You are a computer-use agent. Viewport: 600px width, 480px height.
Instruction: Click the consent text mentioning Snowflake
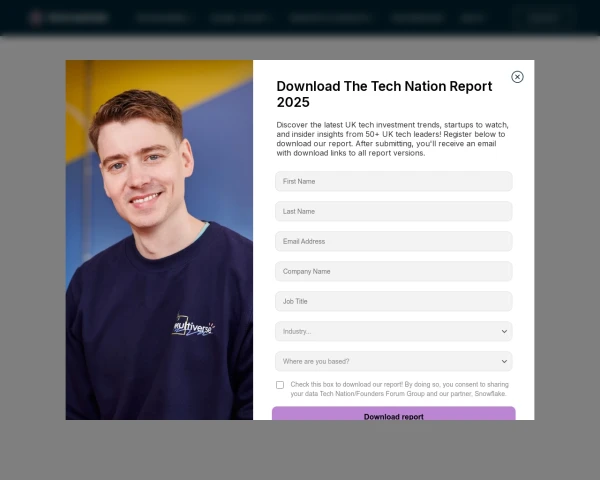pos(399,389)
